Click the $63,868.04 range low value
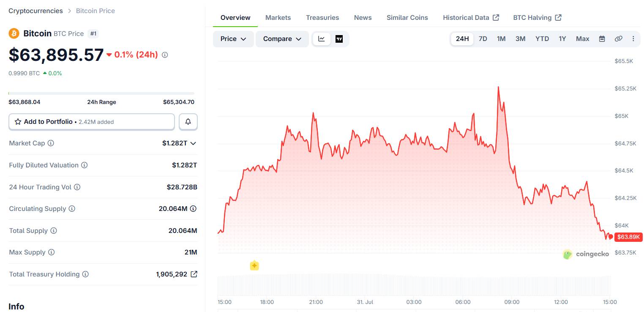The width and height of the screenshot is (644, 312). tap(25, 102)
